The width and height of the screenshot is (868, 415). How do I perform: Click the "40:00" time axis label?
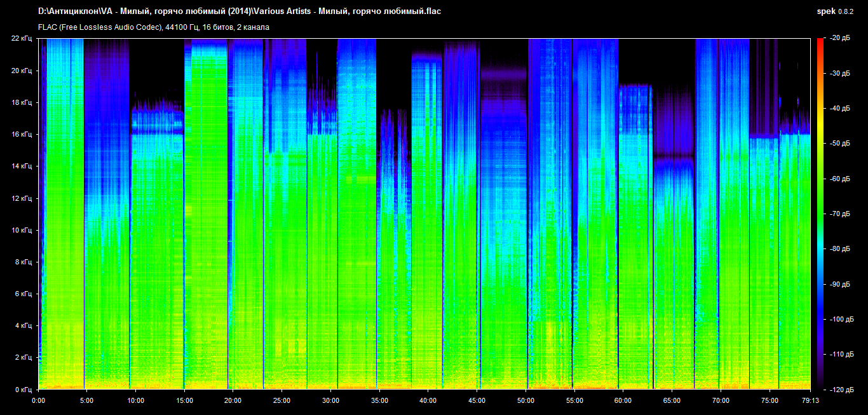click(x=428, y=401)
